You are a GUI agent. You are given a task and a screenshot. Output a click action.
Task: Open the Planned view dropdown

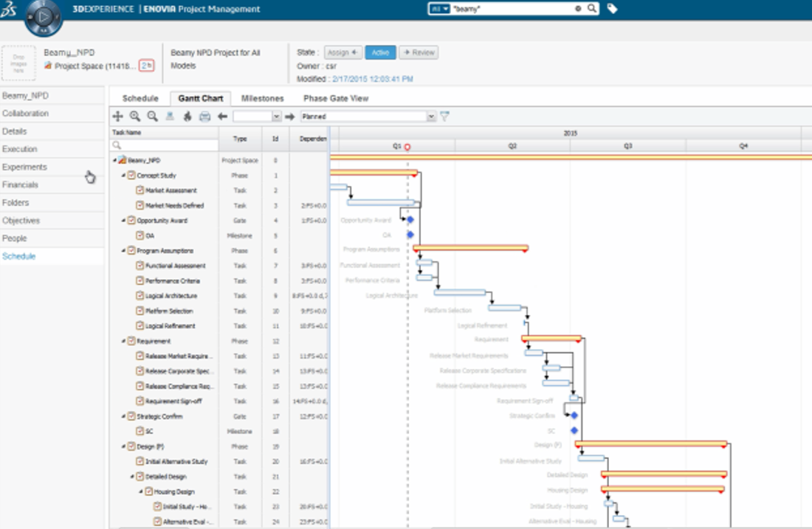pyautogui.click(x=431, y=117)
